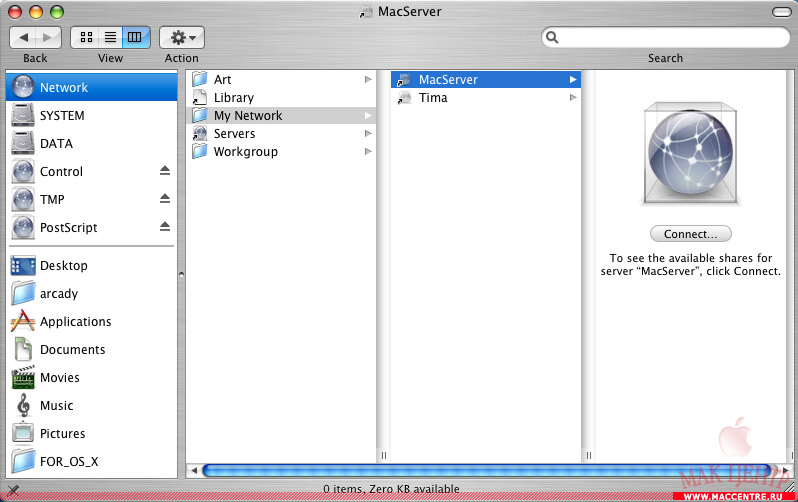This screenshot has height=502, width=798.
Task: Click the first column resize handle
Action: click(384, 456)
